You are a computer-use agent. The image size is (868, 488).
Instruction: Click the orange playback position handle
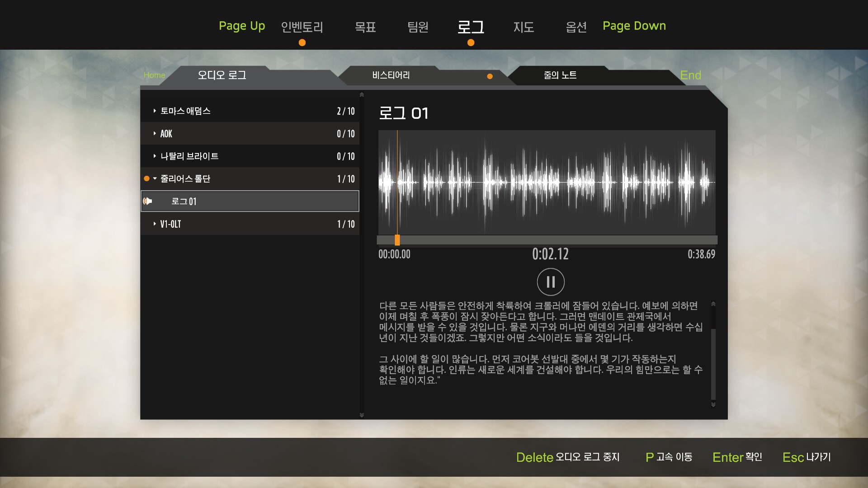pyautogui.click(x=397, y=240)
